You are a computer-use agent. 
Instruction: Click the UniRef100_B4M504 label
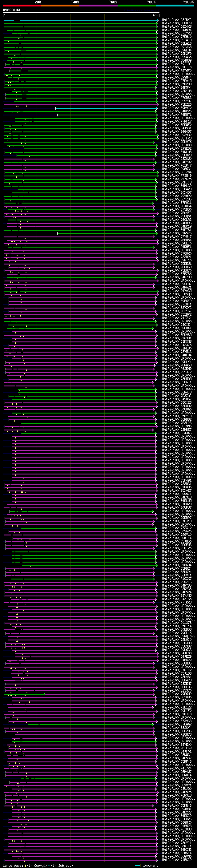(177, 88)
